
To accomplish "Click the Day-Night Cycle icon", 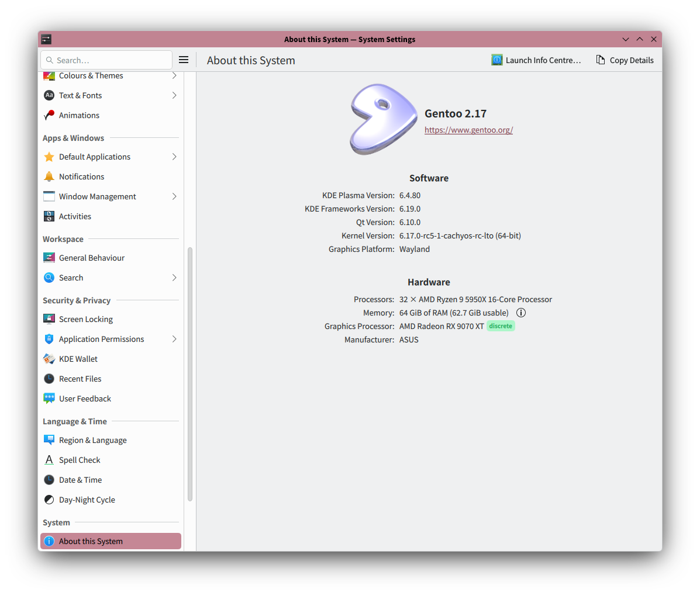I will tap(49, 500).
